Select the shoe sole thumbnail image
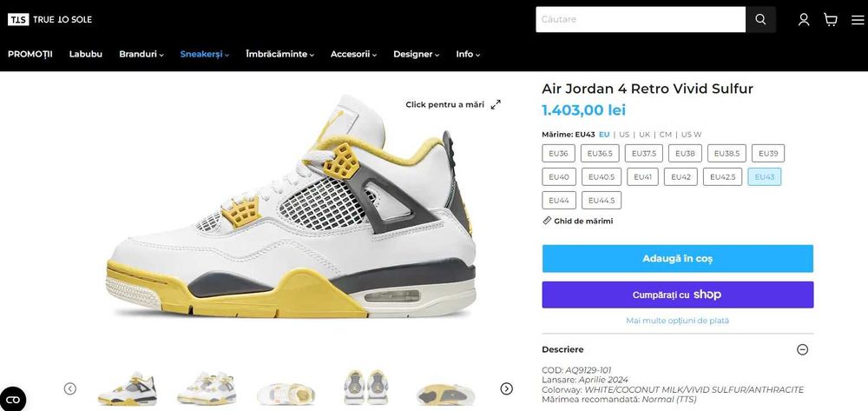The width and height of the screenshot is (868, 411). click(446, 393)
